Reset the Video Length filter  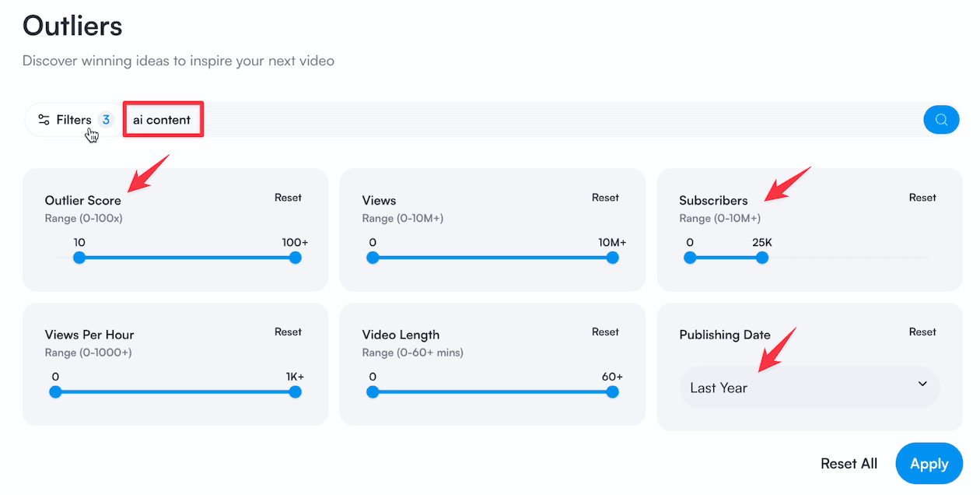click(605, 332)
